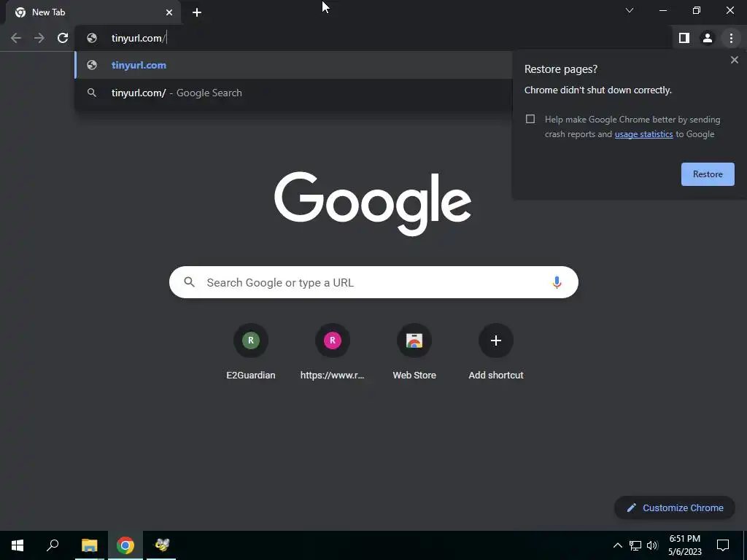Close the New Tab tab

click(169, 12)
